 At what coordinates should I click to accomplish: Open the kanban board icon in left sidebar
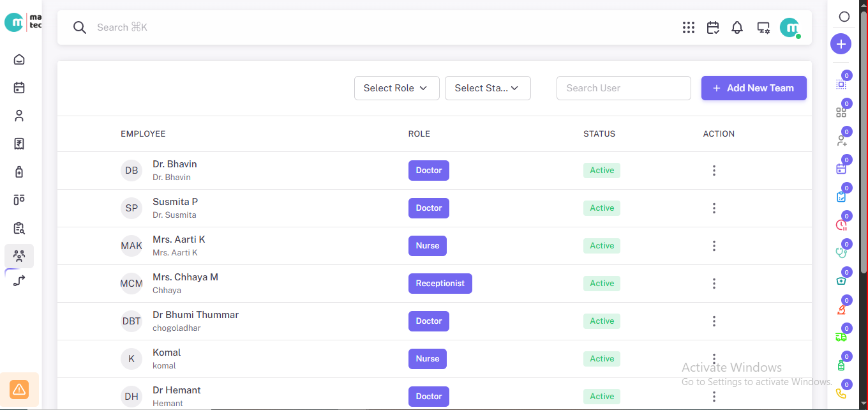[19, 200]
